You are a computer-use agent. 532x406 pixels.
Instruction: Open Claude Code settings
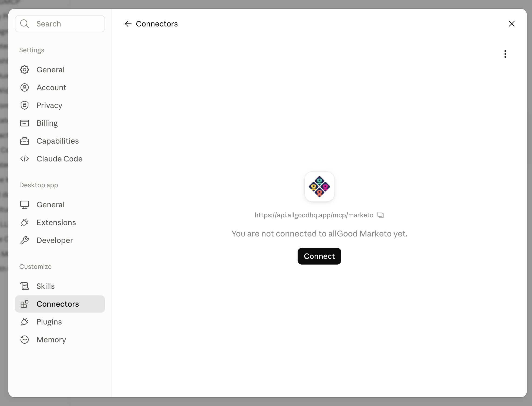click(x=60, y=159)
